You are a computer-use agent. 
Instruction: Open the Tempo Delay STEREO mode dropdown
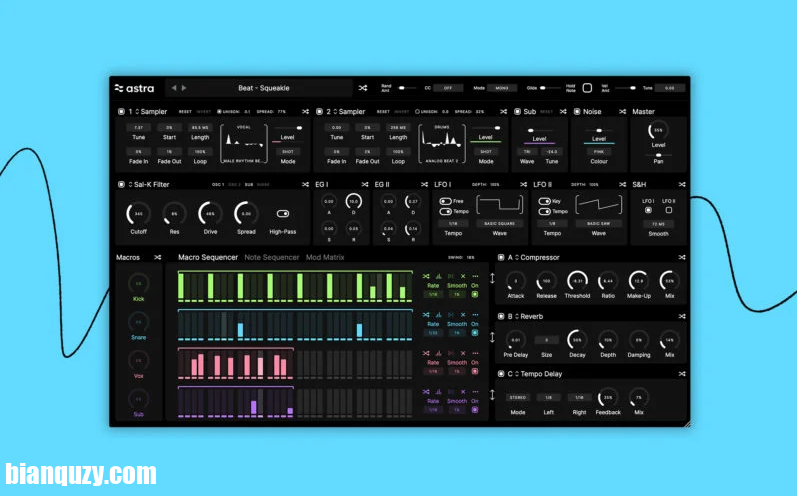(x=517, y=397)
